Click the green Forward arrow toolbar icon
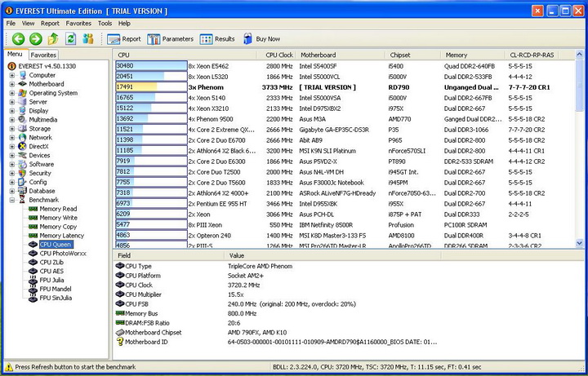Image resolution: width=588 pixels, height=376 pixels. pos(36,38)
